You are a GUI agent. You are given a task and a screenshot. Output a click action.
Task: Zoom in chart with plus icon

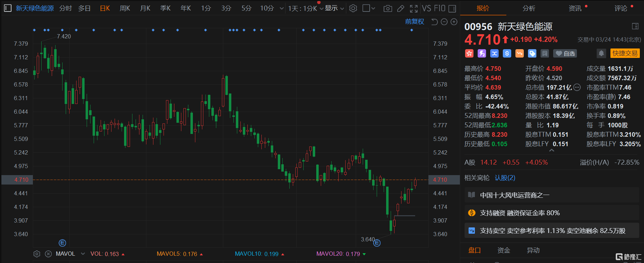454,22
